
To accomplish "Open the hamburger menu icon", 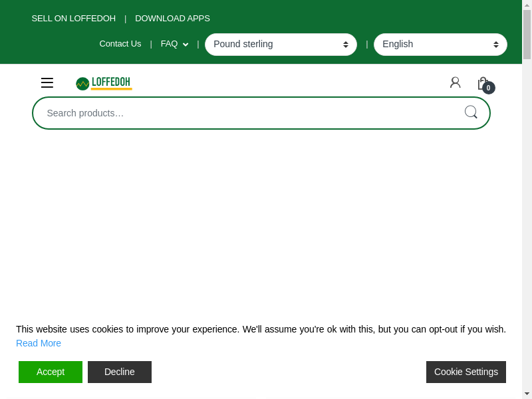I will (47, 83).
